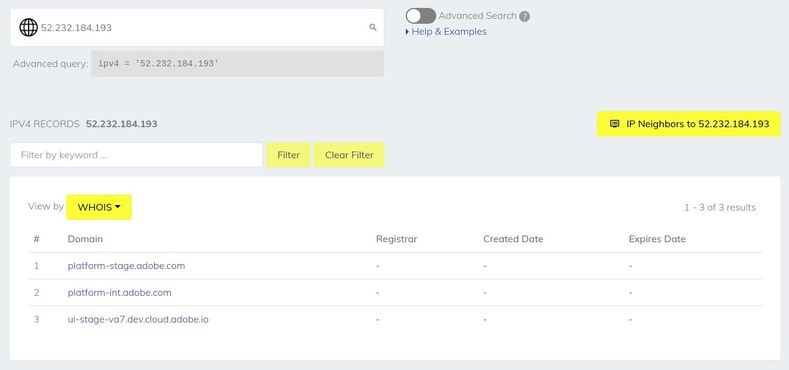The height and width of the screenshot is (370, 789).
Task: Toggle the Advanced Search switch
Action: (421, 16)
